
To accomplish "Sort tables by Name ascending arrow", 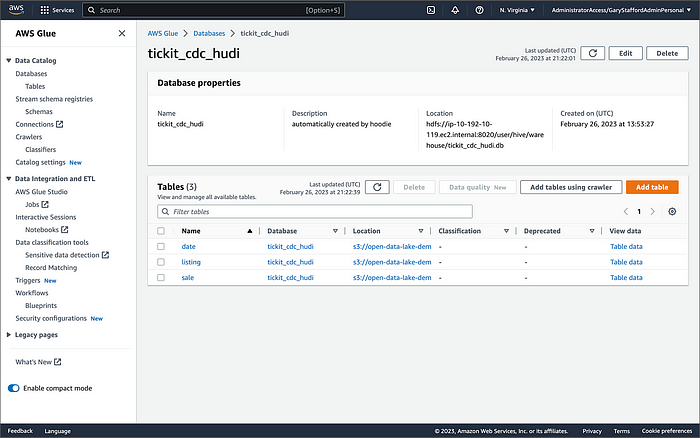I will tap(250, 231).
